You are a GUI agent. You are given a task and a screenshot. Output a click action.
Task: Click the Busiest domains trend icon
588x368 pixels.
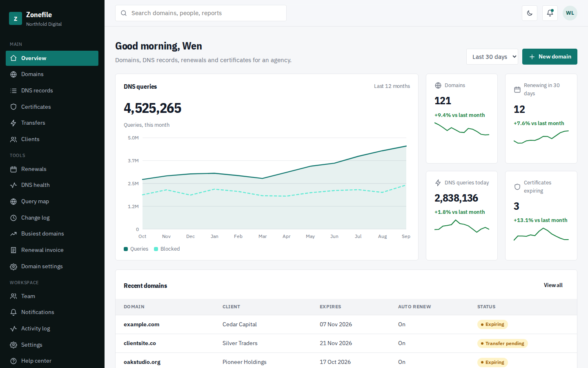coord(13,234)
